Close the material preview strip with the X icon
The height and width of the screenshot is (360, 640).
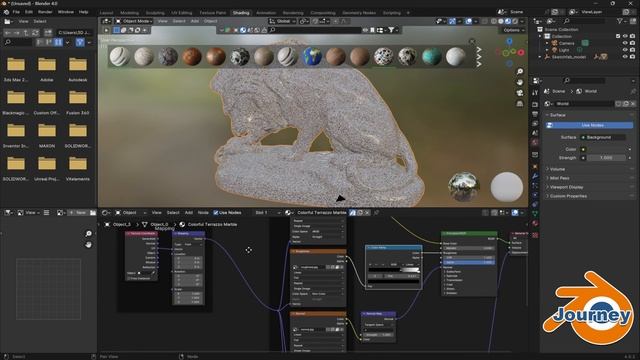(x=472, y=41)
